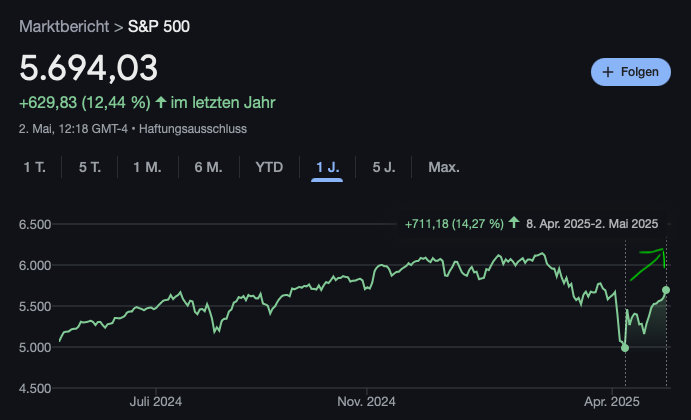Image resolution: width=691 pixels, height=420 pixels.
Task: Click the +629,83 (12,44 %) yearly change text
Action: pyautogui.click(x=85, y=103)
